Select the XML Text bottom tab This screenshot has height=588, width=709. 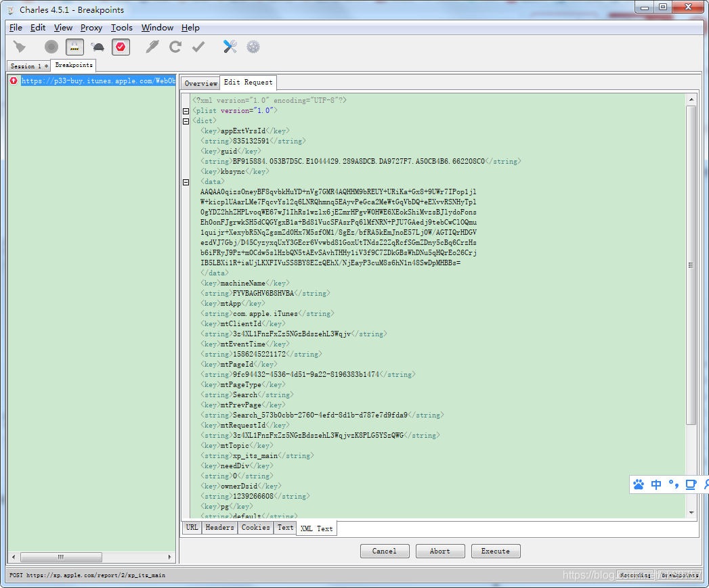point(316,528)
